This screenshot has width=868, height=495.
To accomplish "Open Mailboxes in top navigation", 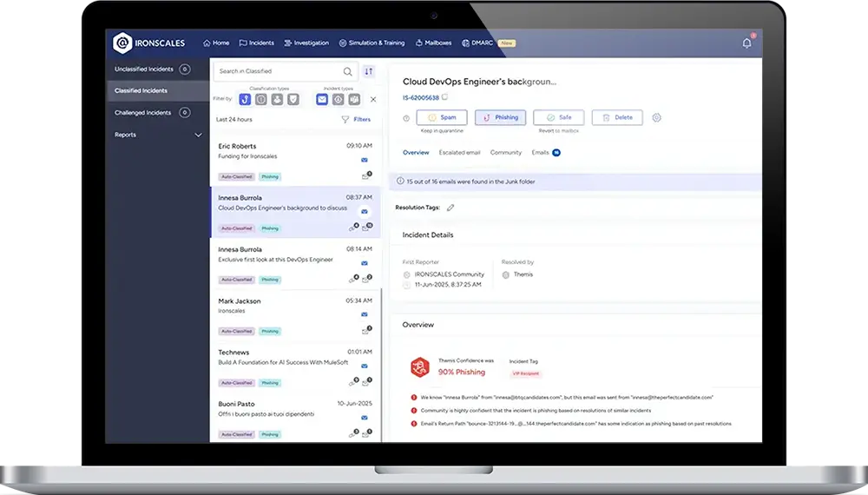I will [x=433, y=43].
